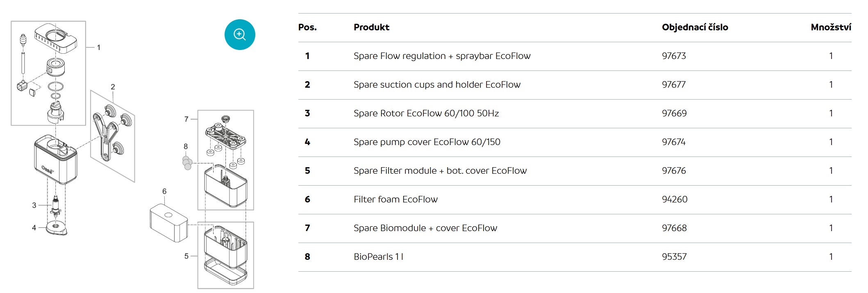Image resolution: width=868 pixels, height=293 pixels.
Task: Open 'Spare suction cups and holder EcoFlow'
Action: (437, 85)
